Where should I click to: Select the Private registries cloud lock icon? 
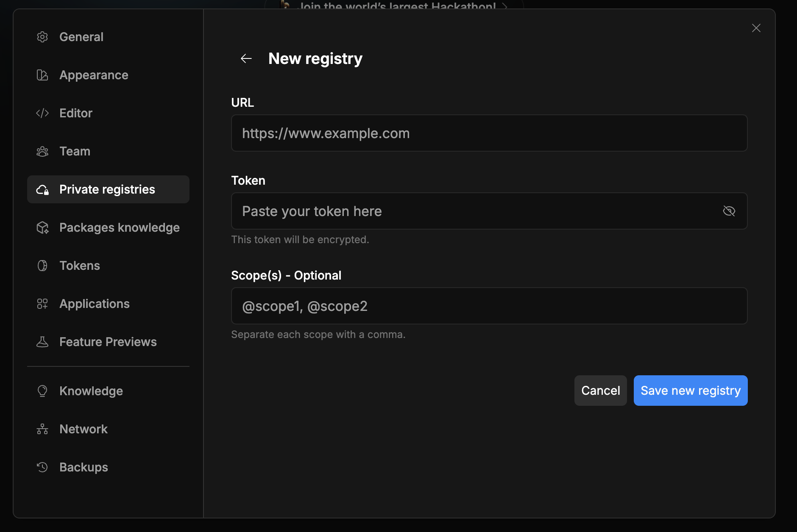click(x=43, y=189)
